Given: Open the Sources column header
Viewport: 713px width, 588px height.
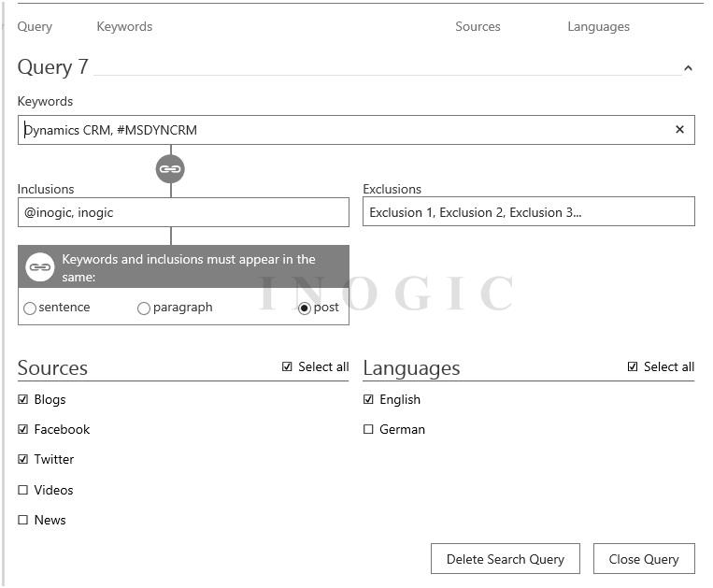Looking at the screenshot, I should (478, 26).
